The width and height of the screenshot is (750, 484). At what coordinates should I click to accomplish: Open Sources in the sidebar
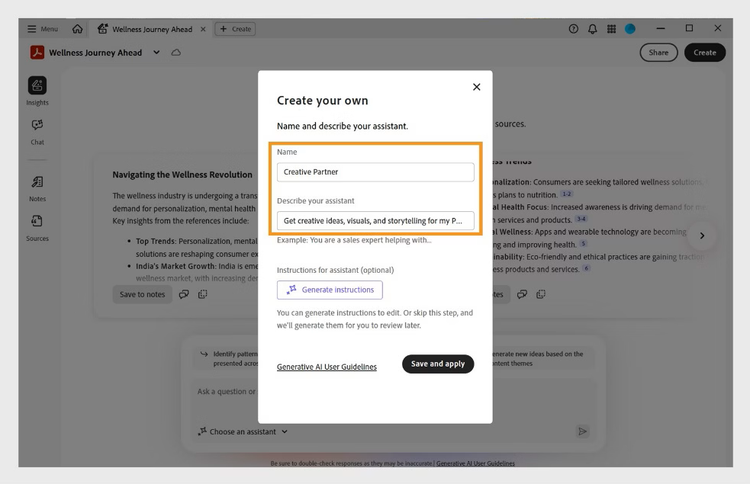pos(37,228)
